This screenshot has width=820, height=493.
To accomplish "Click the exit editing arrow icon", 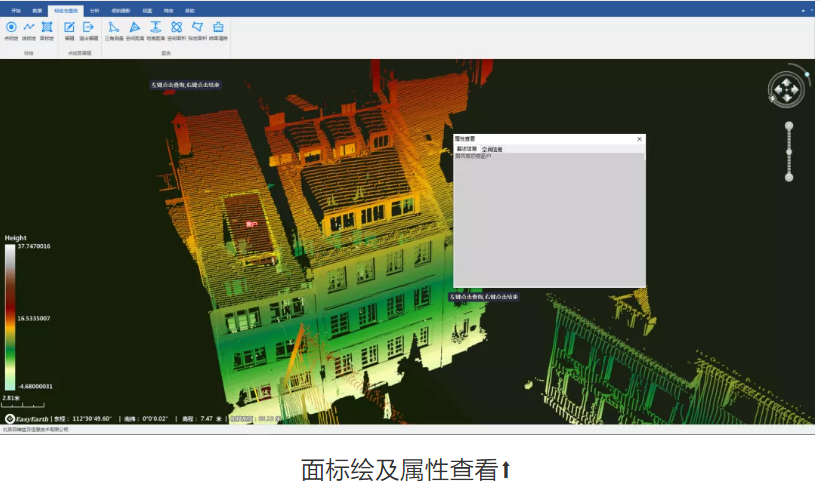I will (88, 28).
